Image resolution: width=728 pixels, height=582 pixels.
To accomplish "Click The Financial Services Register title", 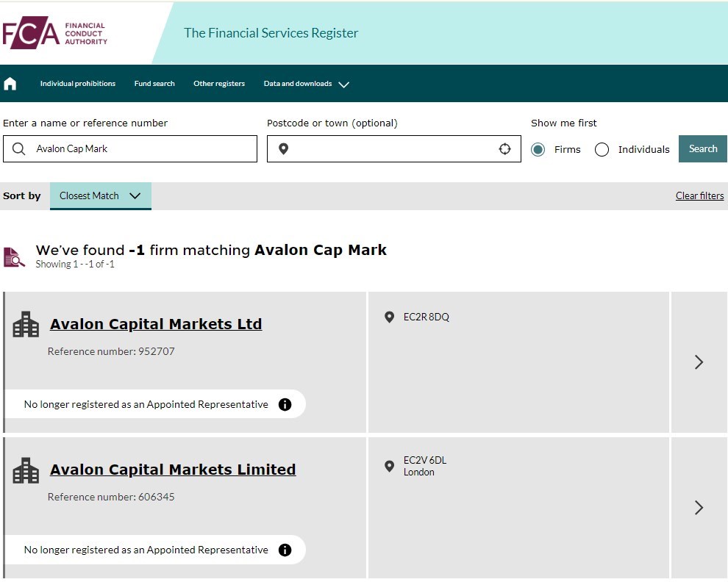I will pos(271,33).
